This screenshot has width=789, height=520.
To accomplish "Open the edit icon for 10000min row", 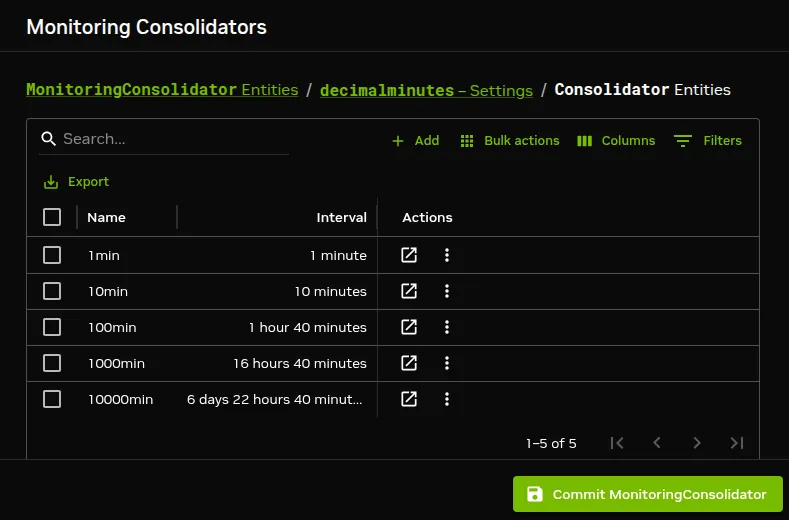I will pyautogui.click(x=409, y=399).
